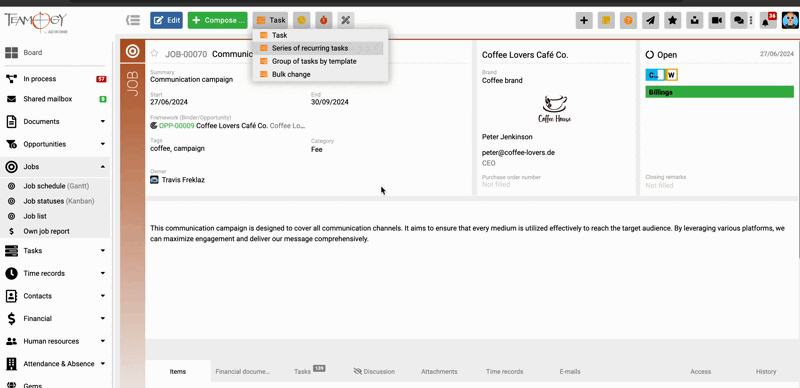The height and width of the screenshot is (388, 800).
Task: Click the OPP-00009 opportunity link
Action: (x=177, y=126)
